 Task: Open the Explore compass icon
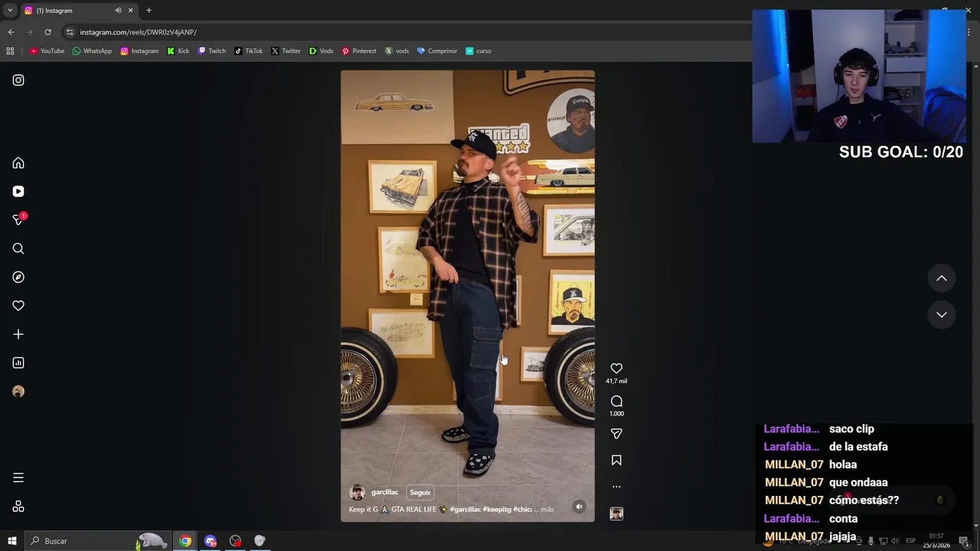[x=18, y=277]
